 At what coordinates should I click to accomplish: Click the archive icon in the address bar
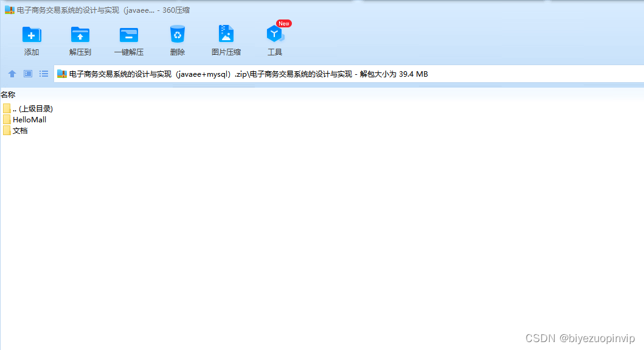pyautogui.click(x=61, y=74)
